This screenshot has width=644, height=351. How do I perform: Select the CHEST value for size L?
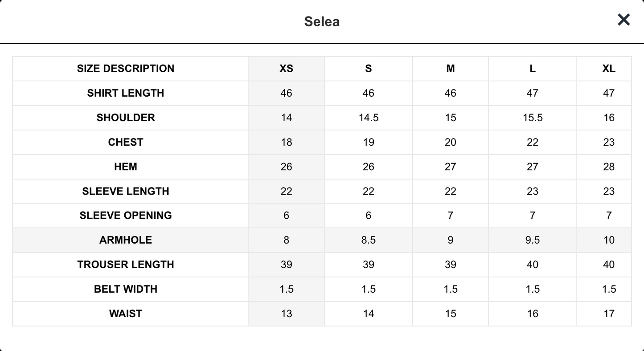point(533,142)
